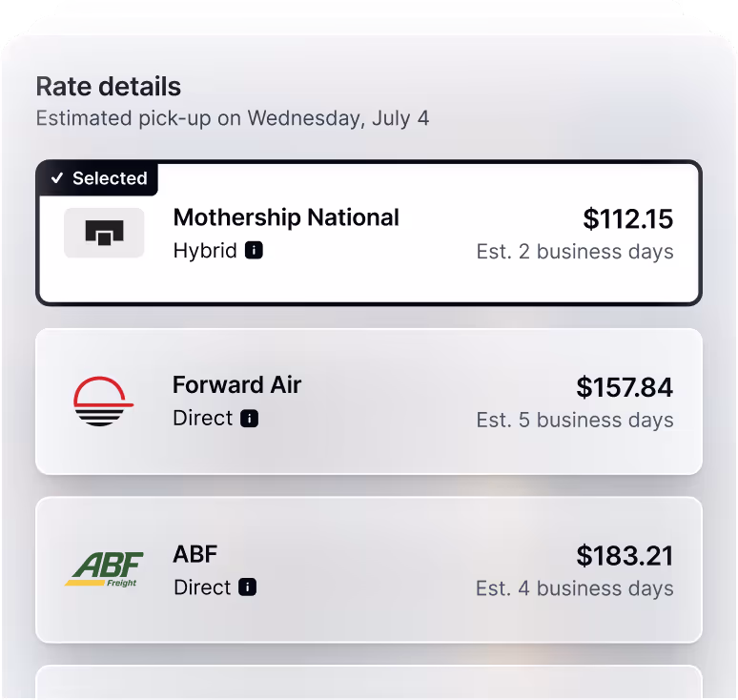Click Est. 5 business days text
This screenshot has height=700, width=738.
575,420
